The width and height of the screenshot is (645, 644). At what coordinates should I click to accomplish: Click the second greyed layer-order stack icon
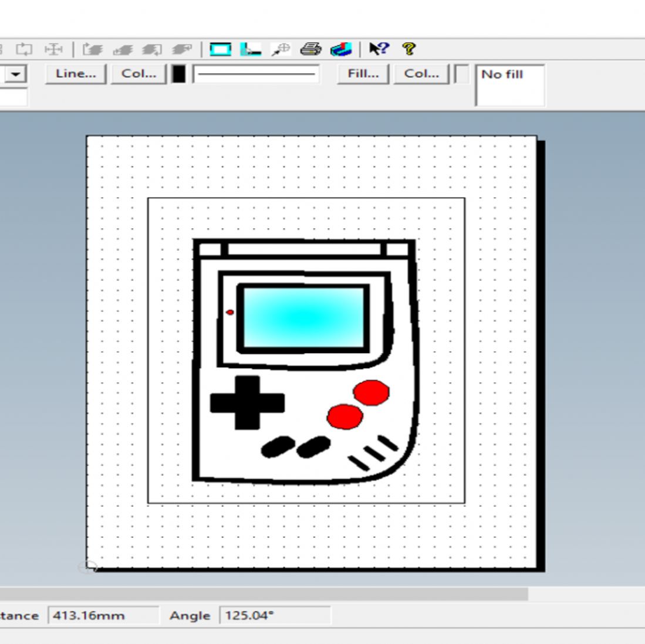coord(123,50)
